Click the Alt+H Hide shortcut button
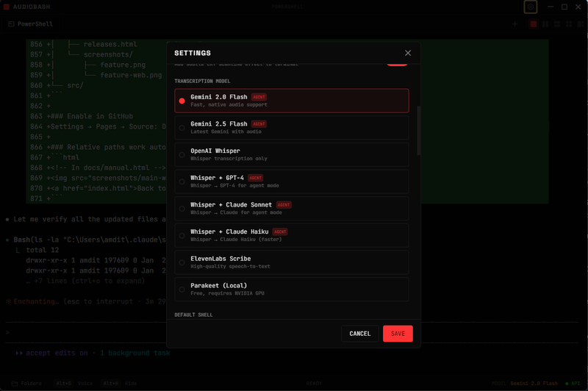The width and height of the screenshot is (588, 391). (120, 384)
